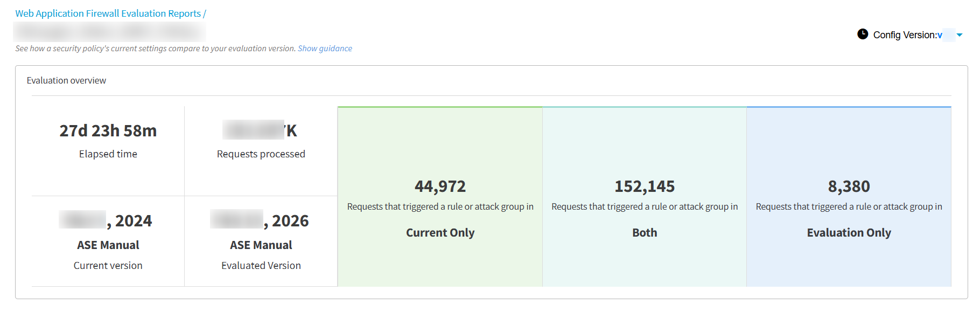Select the Evaluation overview section title
980x311 pixels.
(66, 80)
